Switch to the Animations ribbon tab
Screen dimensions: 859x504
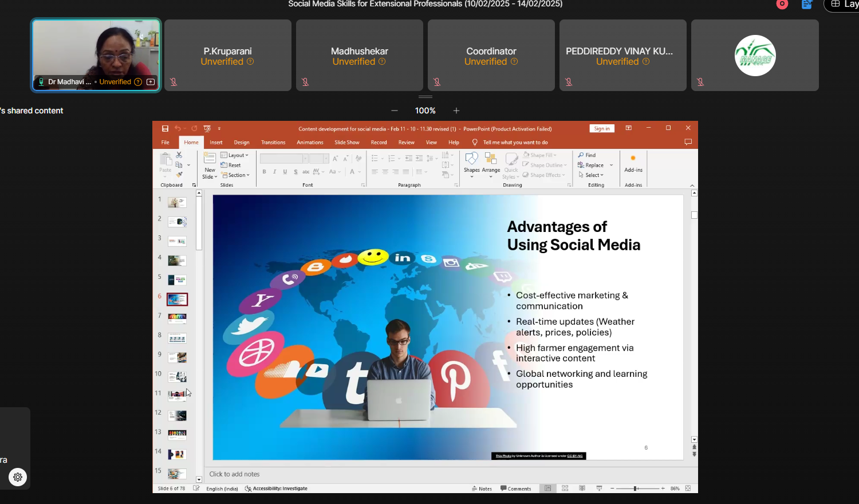click(x=310, y=142)
